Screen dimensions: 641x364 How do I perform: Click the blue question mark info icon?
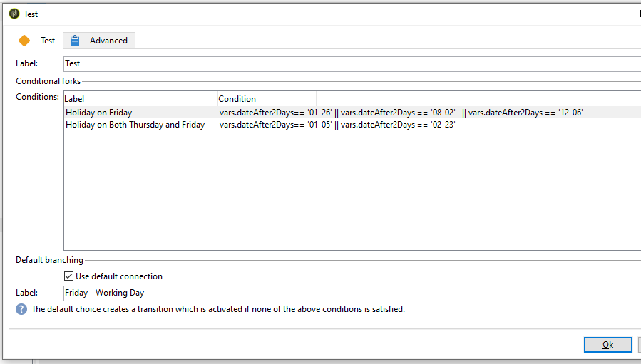21,309
